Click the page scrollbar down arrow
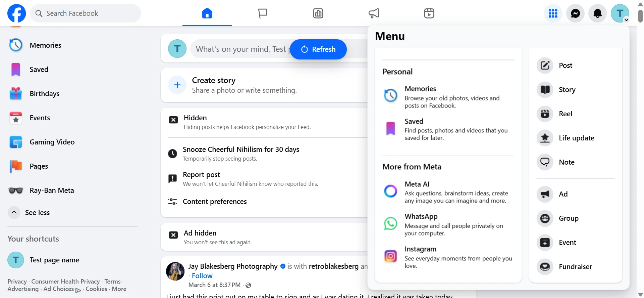 640,295
